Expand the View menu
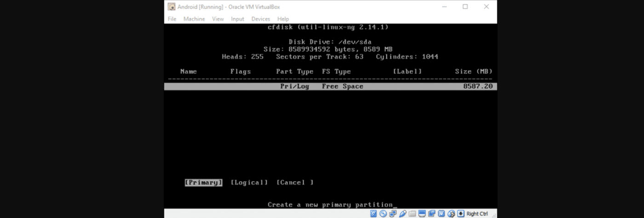The width and height of the screenshot is (644, 218). [x=218, y=19]
